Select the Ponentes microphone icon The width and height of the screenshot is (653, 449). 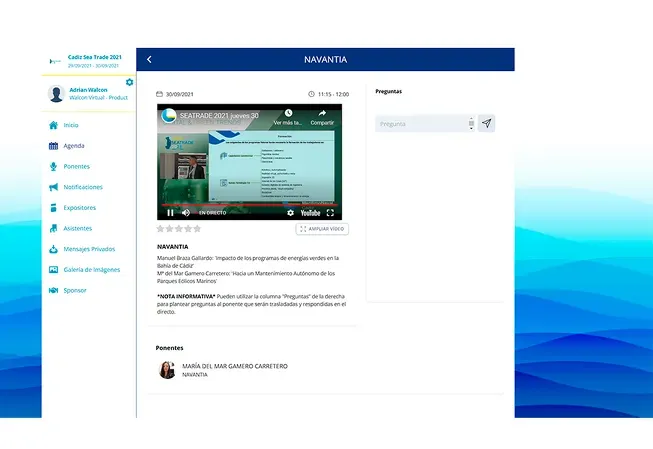[x=53, y=167]
